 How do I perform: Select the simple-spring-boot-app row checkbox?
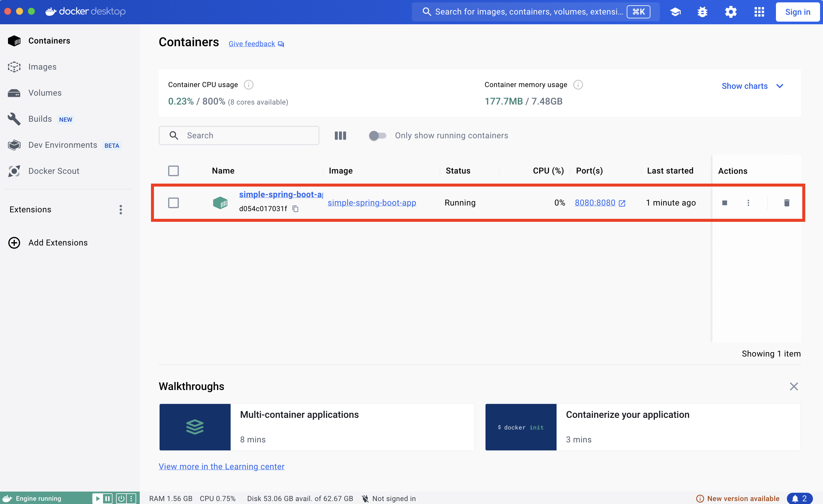[173, 203]
